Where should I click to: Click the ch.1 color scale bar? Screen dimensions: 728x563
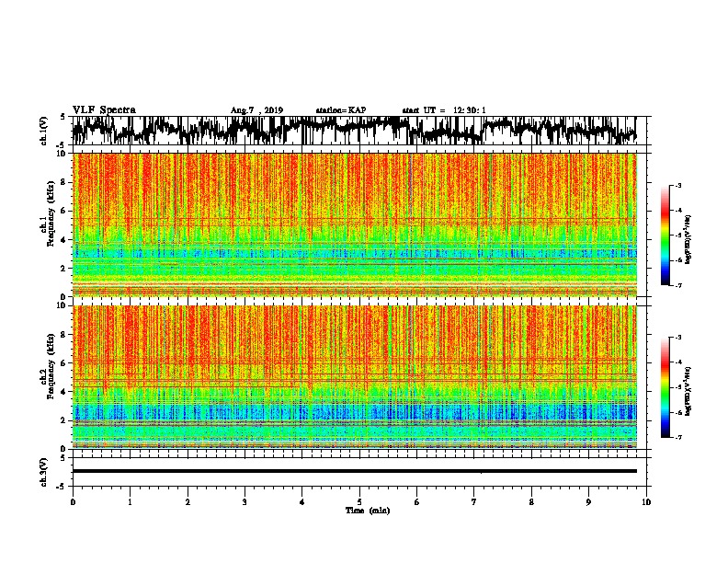pos(665,236)
